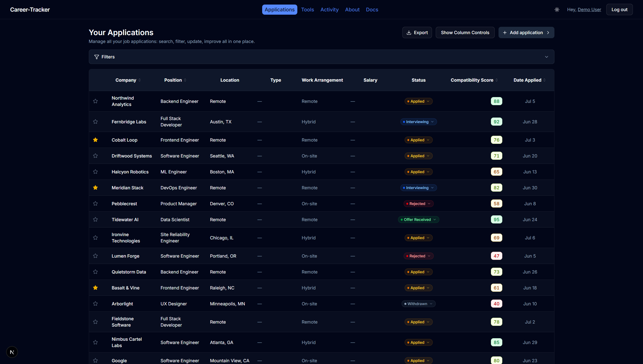Click the funnel icon beside Filters
The height and width of the screenshot is (364, 643).
[x=96, y=57]
